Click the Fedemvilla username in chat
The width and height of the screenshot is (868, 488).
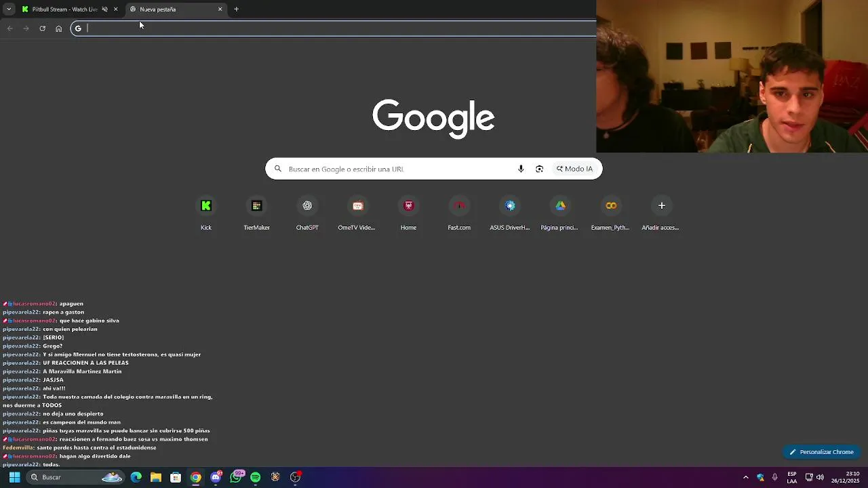[x=18, y=448]
